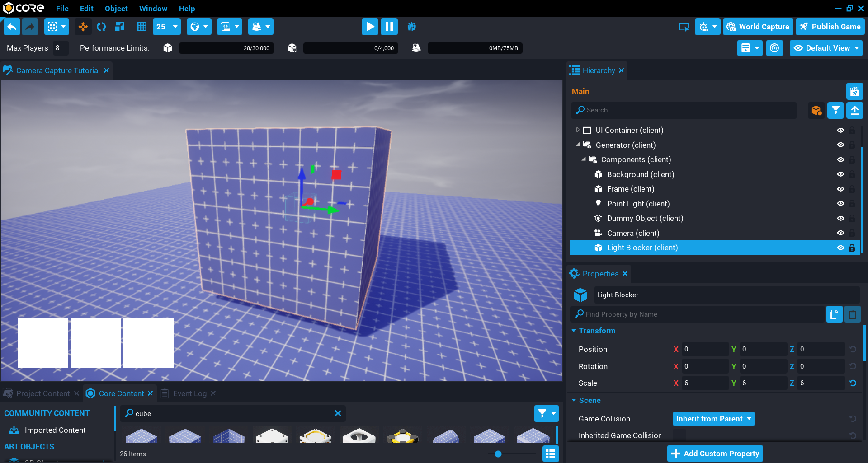Click the Publish Game button
Screen dimensions: 868x463
830,27
